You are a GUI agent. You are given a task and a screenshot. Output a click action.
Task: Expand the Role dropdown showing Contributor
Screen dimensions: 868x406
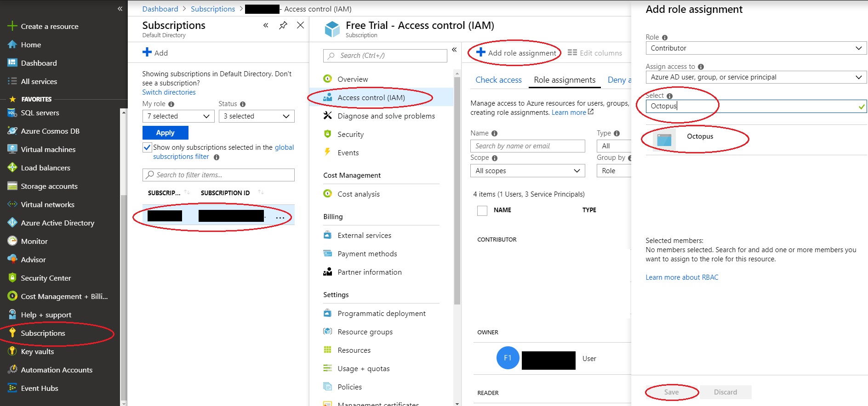[x=755, y=48]
